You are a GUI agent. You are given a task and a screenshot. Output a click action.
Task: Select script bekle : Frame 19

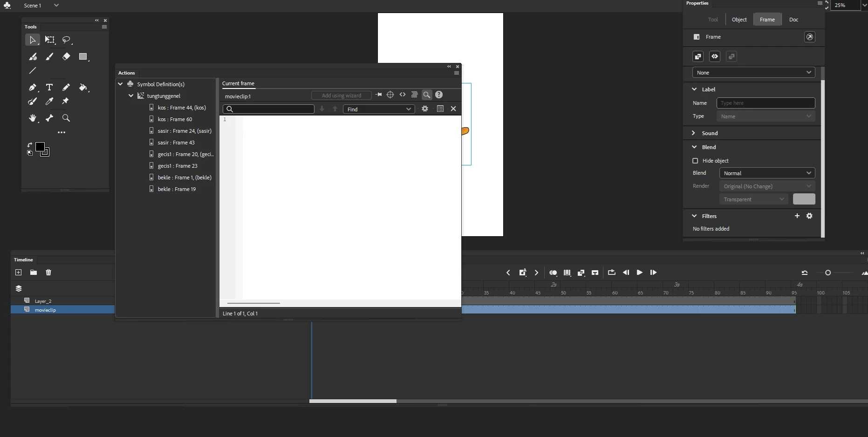pos(177,189)
